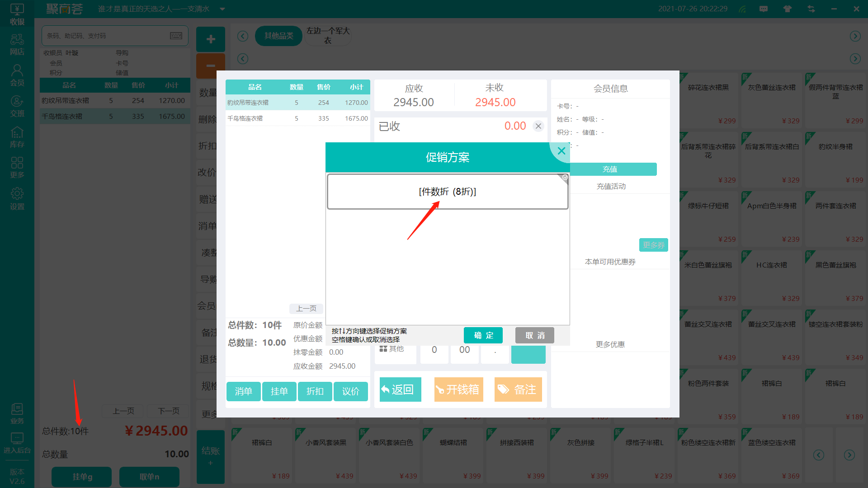This screenshot has width=868, height=488.
Task: Open 更多券 more coupons
Action: (653, 245)
